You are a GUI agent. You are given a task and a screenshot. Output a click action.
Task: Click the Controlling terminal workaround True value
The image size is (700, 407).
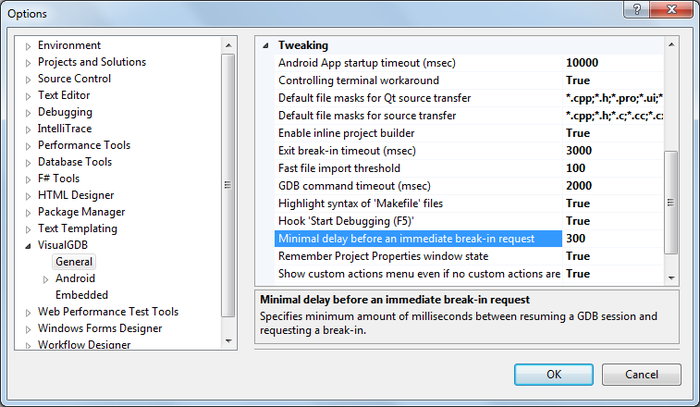(613, 80)
